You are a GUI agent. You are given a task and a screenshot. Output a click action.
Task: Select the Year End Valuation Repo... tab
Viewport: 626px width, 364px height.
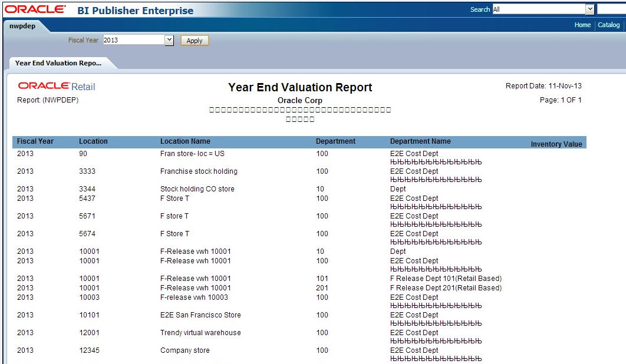58,62
